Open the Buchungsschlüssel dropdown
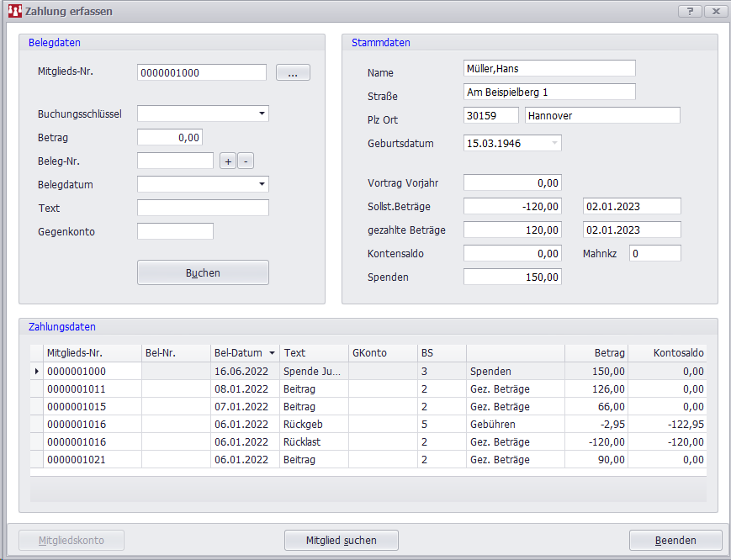Screen dimensions: 731x560 (x=262, y=114)
